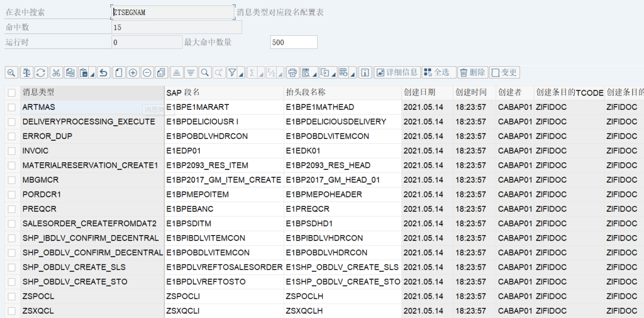The image size is (644, 318).
Task: Select the ZSPOCL row checkbox
Action: click(x=11, y=297)
